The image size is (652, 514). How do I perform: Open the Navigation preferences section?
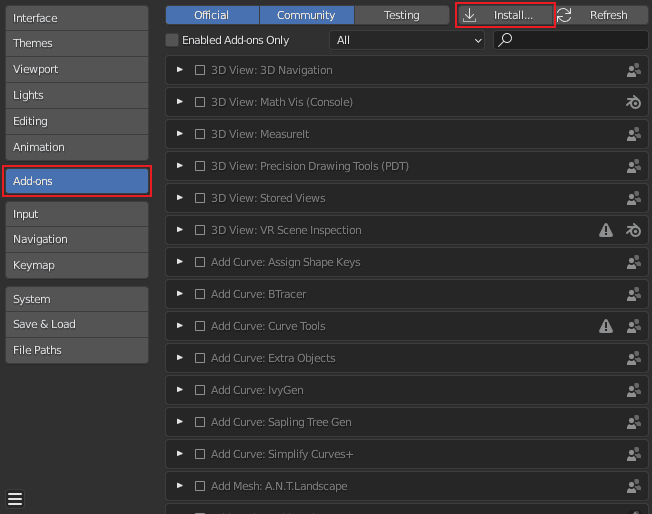[x=77, y=240]
